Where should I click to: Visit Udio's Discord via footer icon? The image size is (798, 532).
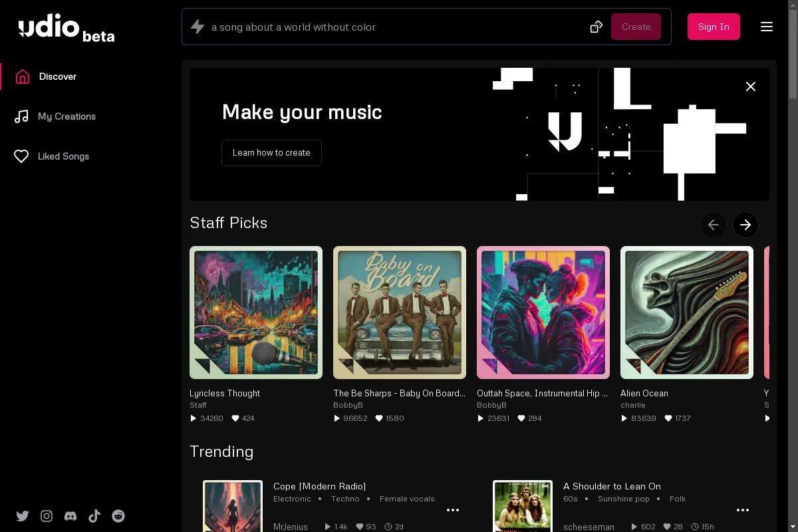tap(70, 515)
